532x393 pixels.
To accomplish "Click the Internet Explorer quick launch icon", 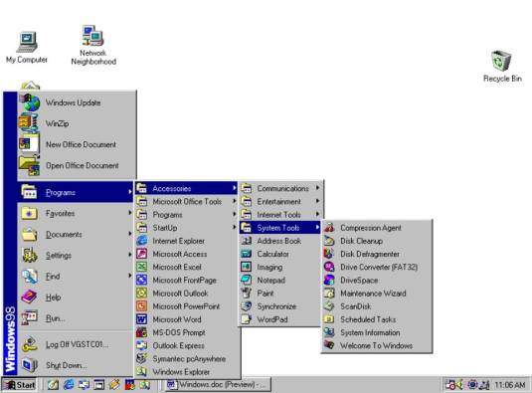I will 69,384.
